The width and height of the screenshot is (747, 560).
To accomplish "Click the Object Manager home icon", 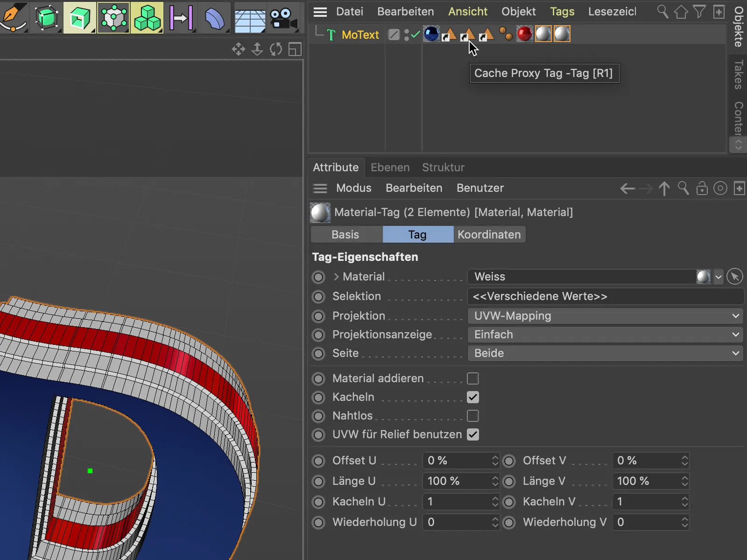I will click(681, 11).
